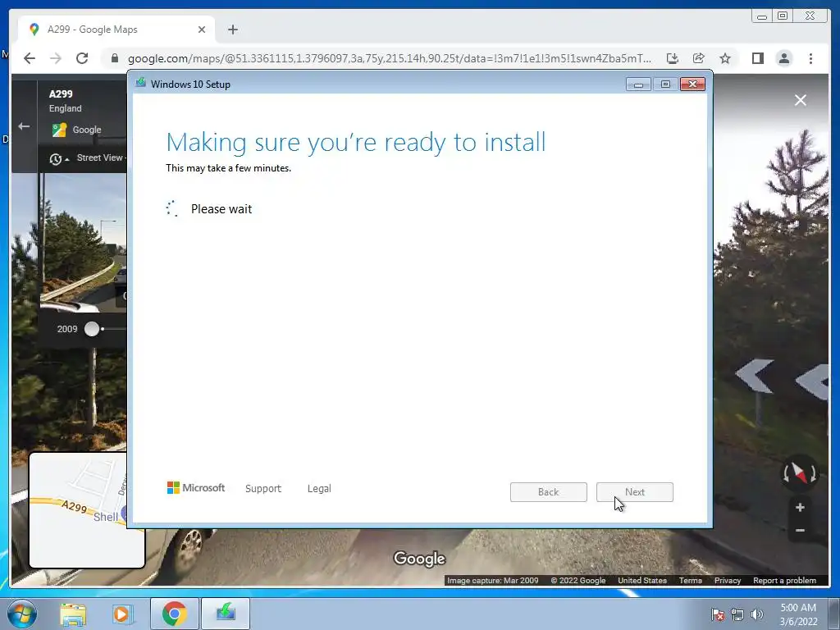Open the Chrome profile avatar

[x=784, y=58]
